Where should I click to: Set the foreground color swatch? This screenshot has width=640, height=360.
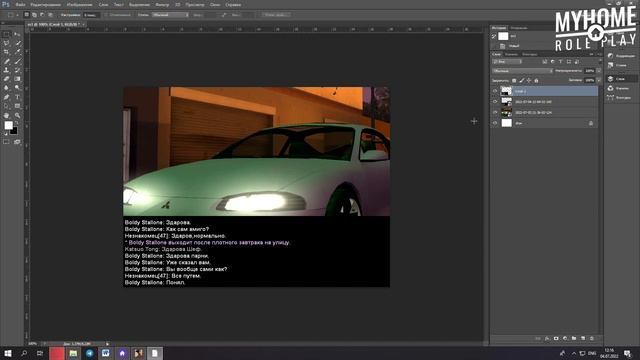click(x=9, y=125)
